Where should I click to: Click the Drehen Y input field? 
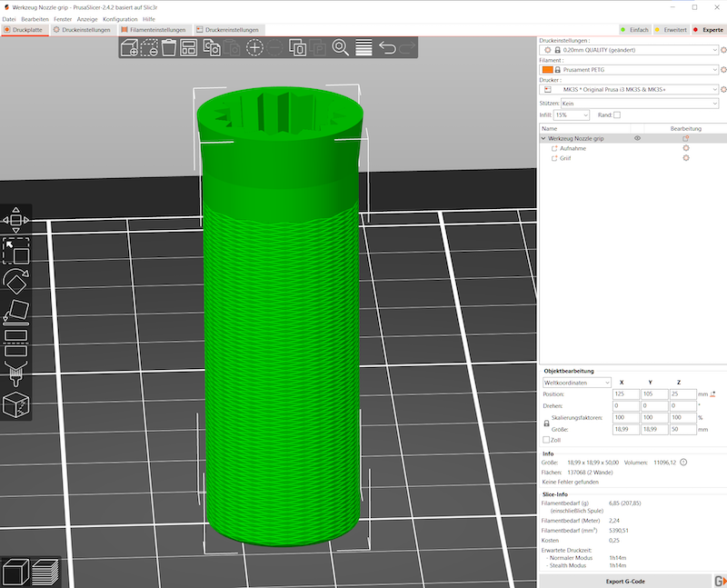(654, 405)
